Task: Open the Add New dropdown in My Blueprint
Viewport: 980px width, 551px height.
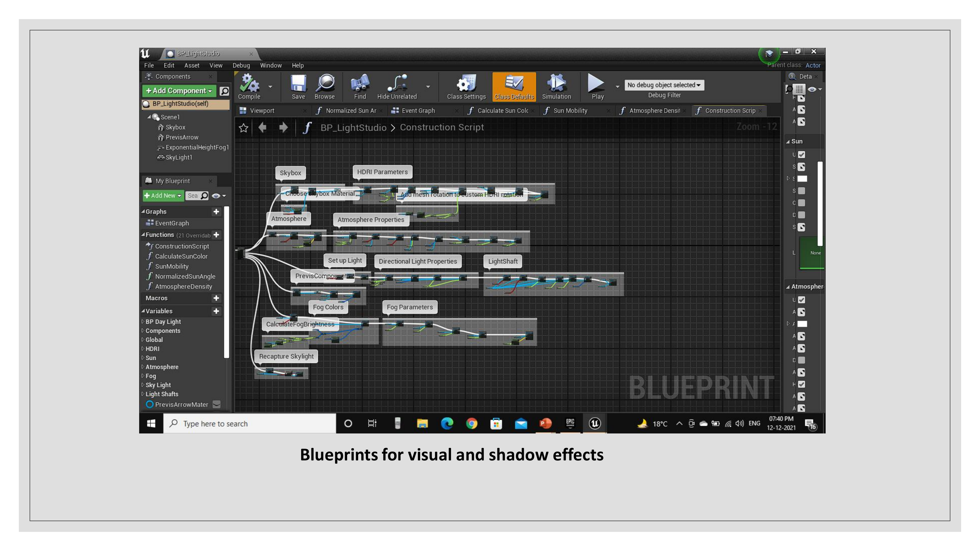Action: click(163, 195)
